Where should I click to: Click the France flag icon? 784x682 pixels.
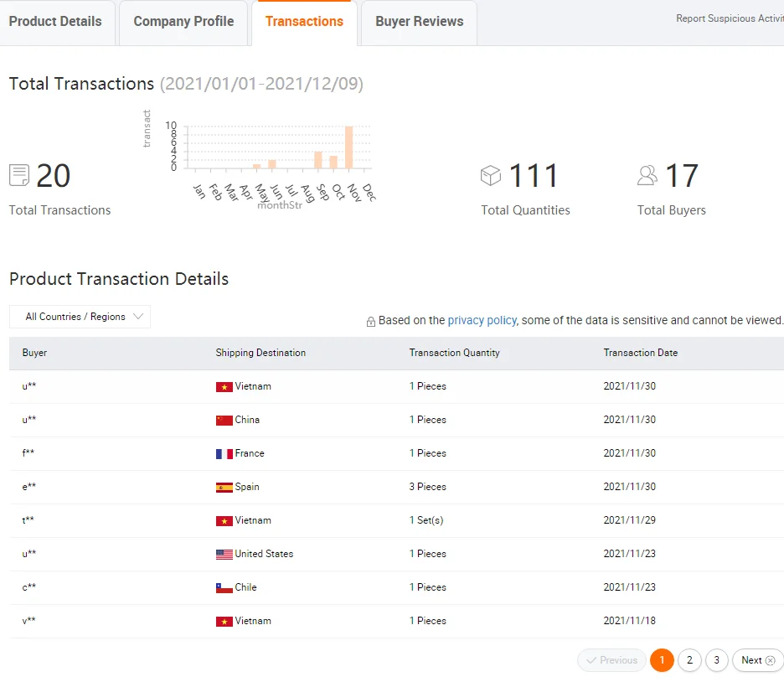coord(224,453)
